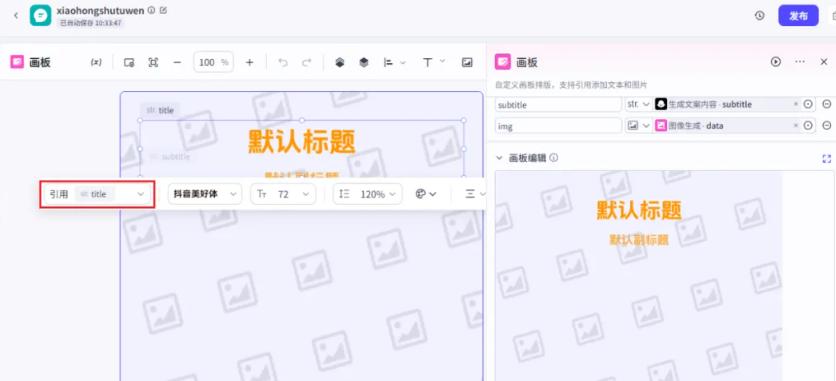Screen dimensions: 836x381
Task: Open more options for 画板 panel
Action: (800, 62)
